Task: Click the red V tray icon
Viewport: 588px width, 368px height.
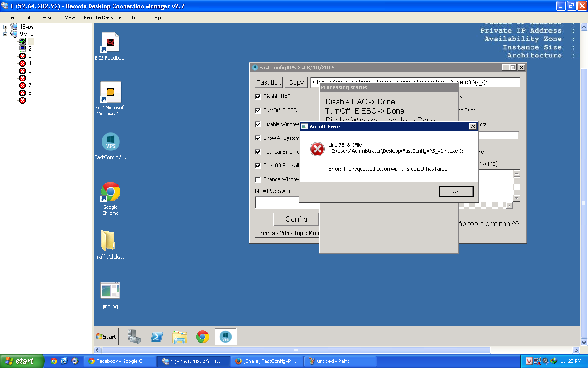Action: [x=529, y=361]
